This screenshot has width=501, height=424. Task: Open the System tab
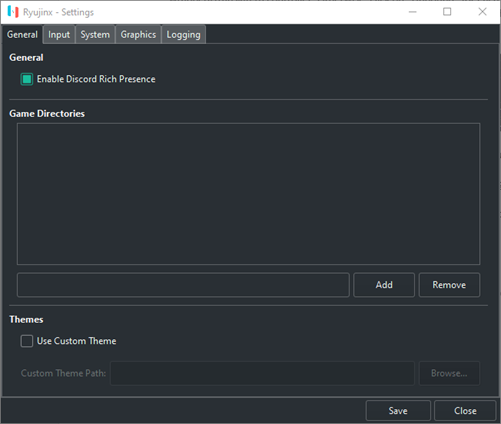tap(95, 35)
